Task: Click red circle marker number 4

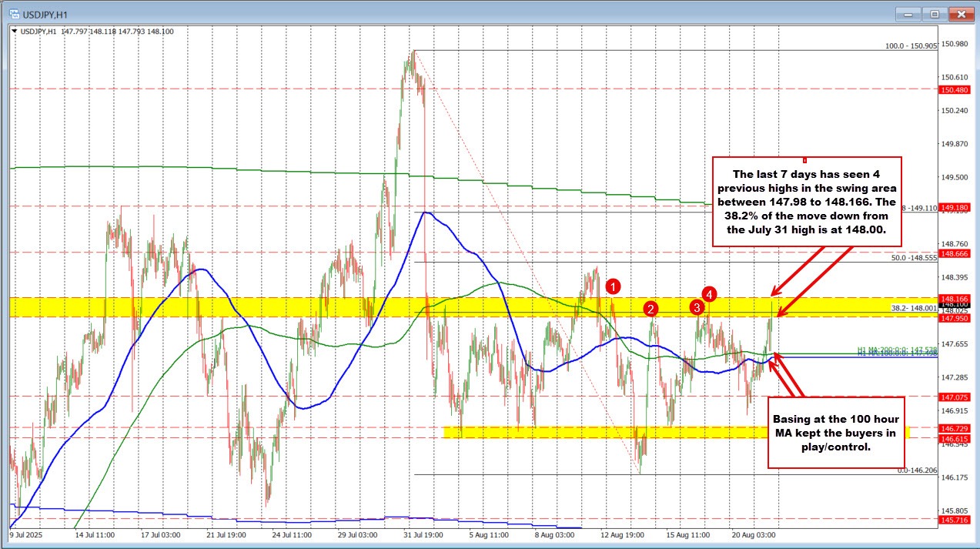Action: pyautogui.click(x=710, y=293)
